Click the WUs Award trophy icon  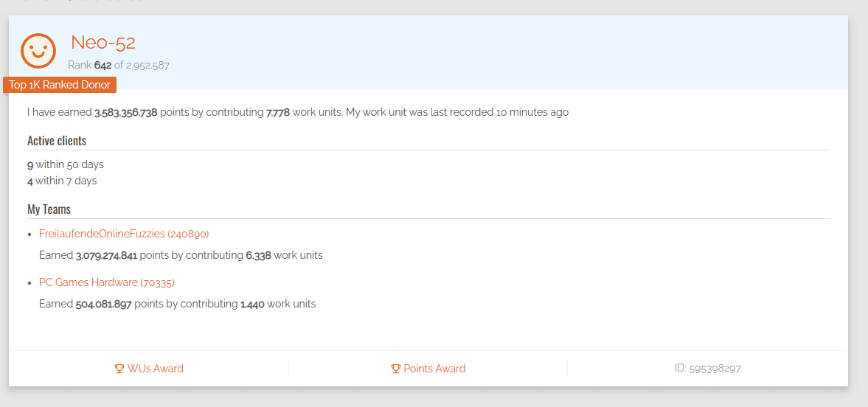coord(119,369)
